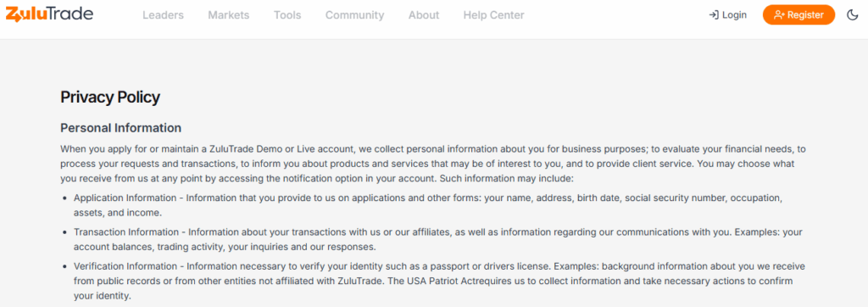Click the Verification Information bullet text
Viewport: 868px width, 307px height.
point(431,281)
